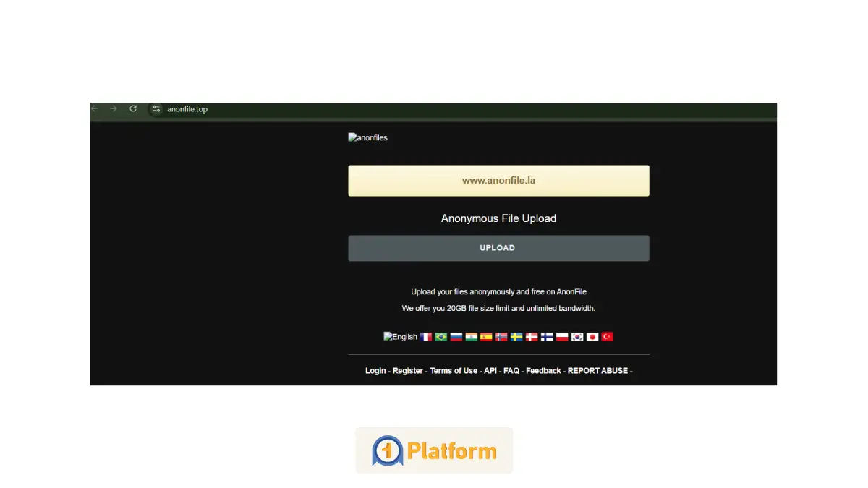
Task: Choose the Russian flag to change language
Action: (x=455, y=336)
